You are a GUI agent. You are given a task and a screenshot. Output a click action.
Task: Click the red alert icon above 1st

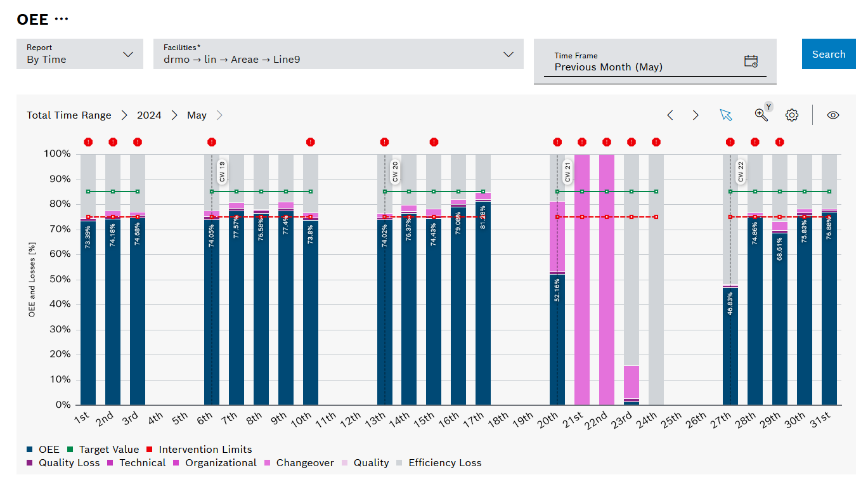coord(88,142)
